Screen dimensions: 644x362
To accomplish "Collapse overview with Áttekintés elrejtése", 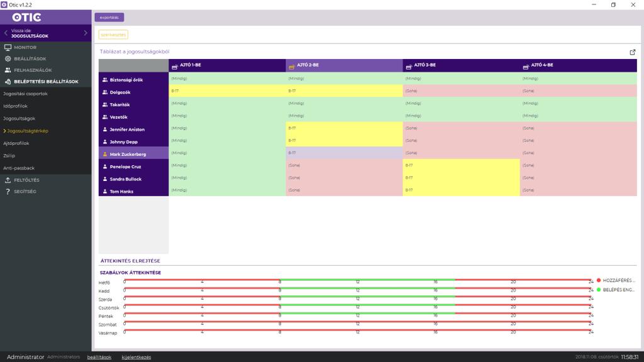I will (x=130, y=261).
